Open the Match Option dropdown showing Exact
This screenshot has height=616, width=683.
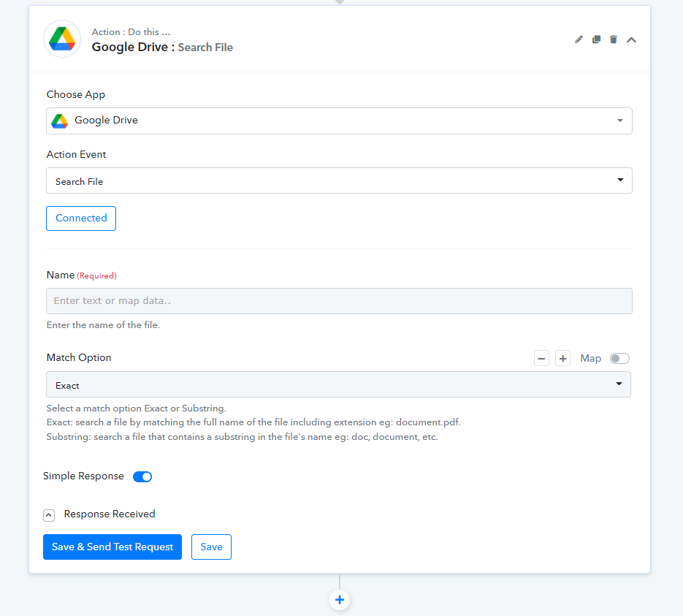pos(338,384)
